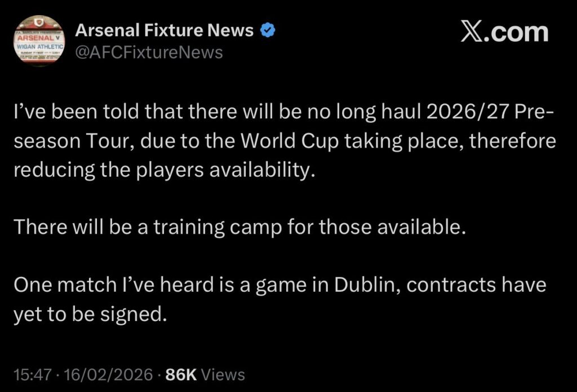Open the Arsenal Fixture News display name

click(x=164, y=30)
